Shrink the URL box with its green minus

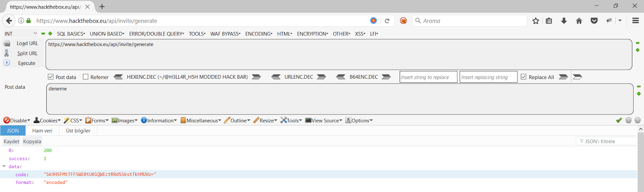click(x=638, y=43)
